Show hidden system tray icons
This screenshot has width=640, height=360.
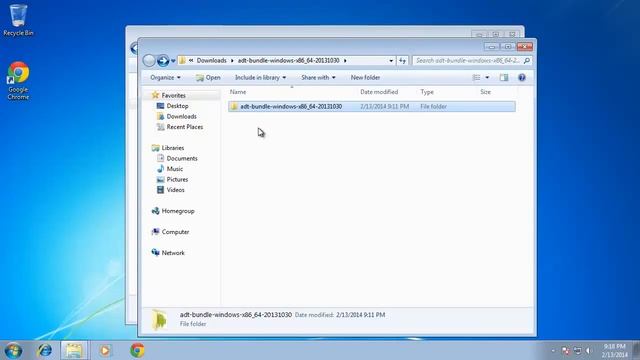coord(553,351)
